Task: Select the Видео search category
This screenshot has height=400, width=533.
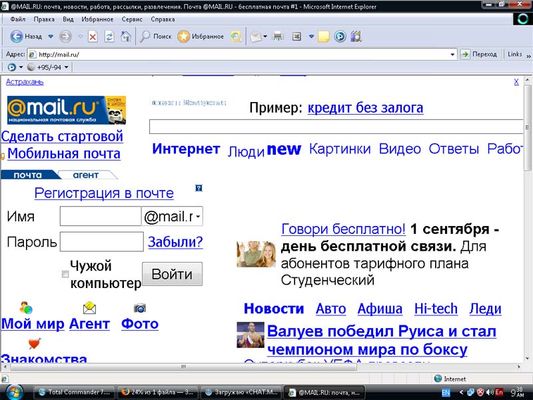Action: 400,149
